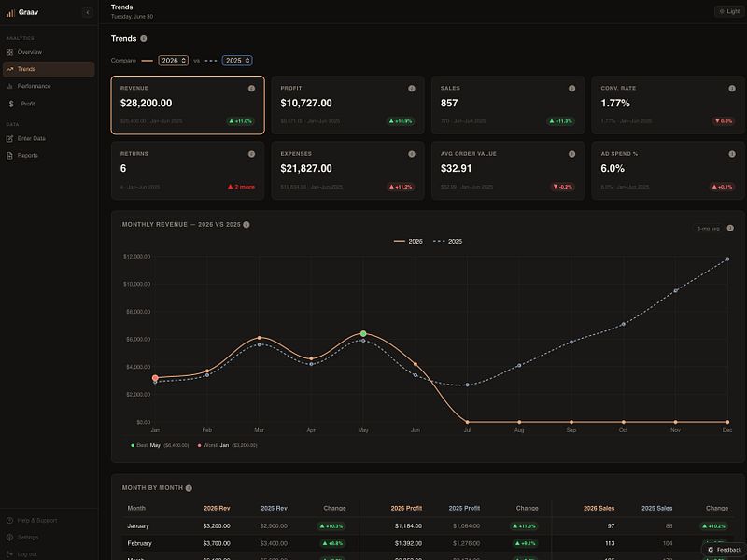Click the February row label
This screenshot has width=747, height=560.
[x=139, y=543]
